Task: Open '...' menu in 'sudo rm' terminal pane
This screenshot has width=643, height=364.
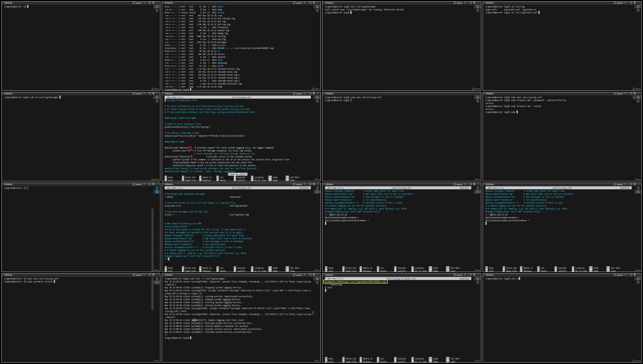Action: (x=157, y=94)
